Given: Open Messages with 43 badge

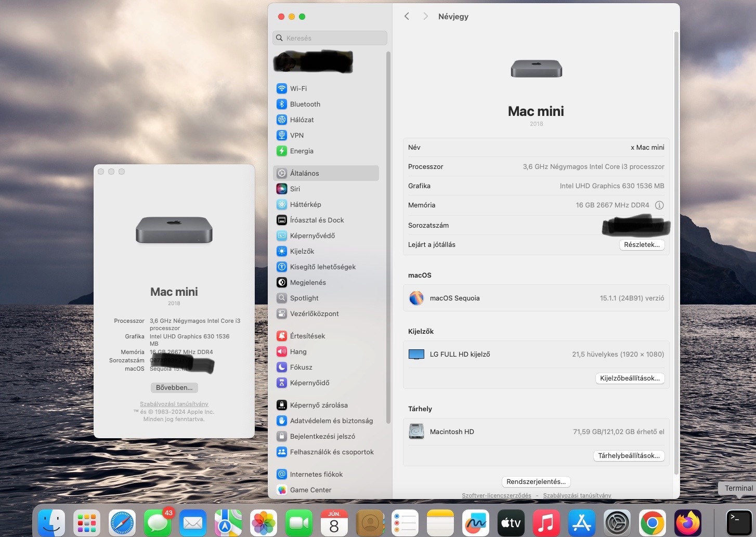Looking at the screenshot, I should (158, 522).
